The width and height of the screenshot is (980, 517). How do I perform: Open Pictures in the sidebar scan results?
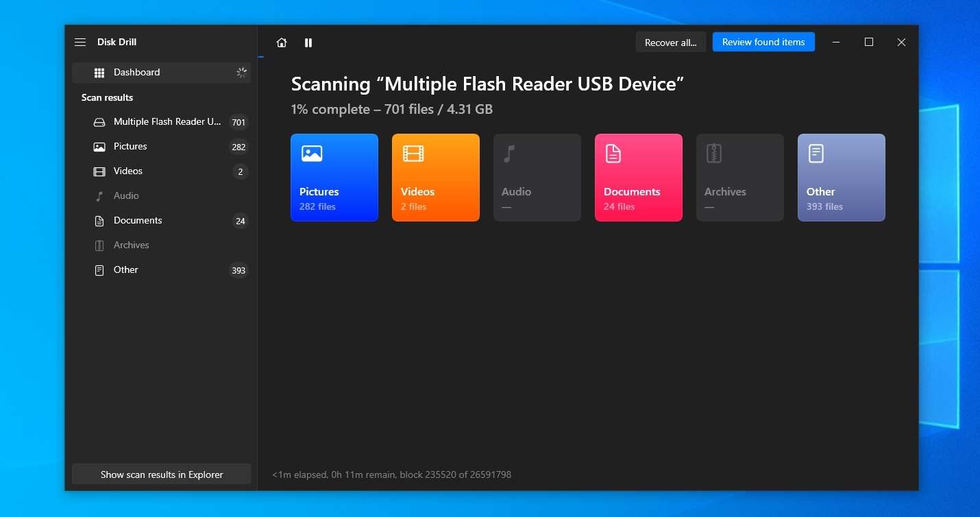tap(162, 147)
